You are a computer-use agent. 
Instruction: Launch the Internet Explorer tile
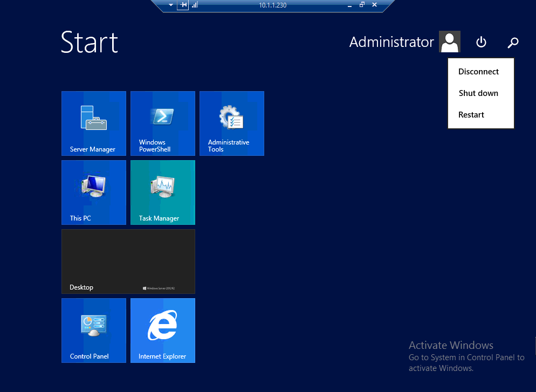(x=163, y=331)
